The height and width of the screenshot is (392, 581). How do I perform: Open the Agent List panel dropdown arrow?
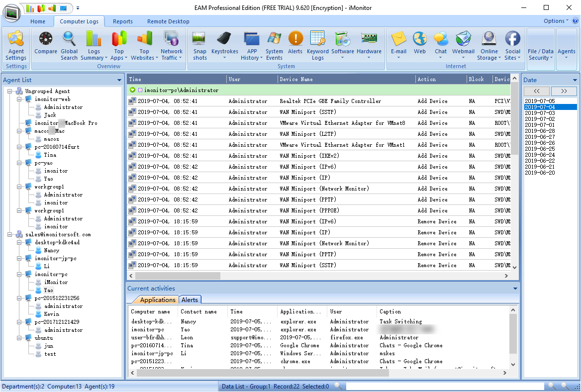119,80
